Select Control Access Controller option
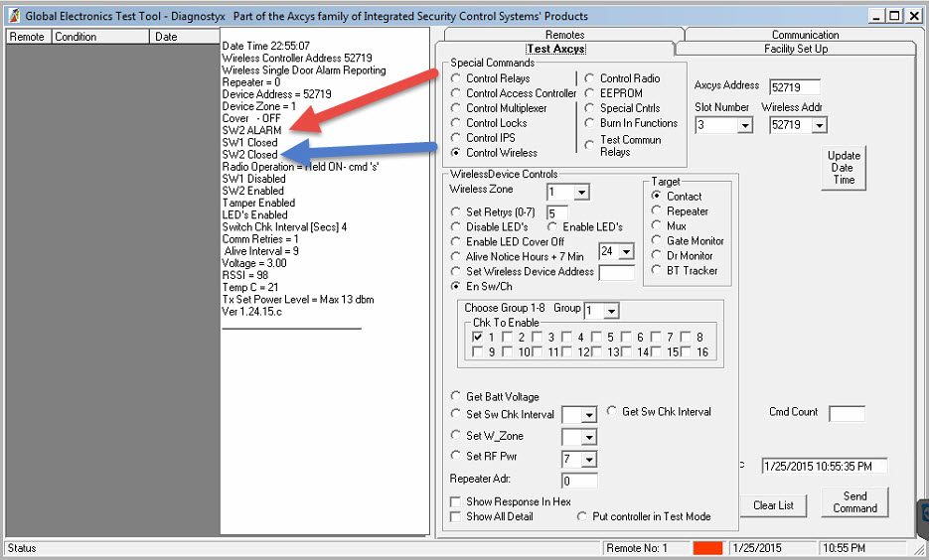This screenshot has height=560, width=929. click(x=456, y=93)
